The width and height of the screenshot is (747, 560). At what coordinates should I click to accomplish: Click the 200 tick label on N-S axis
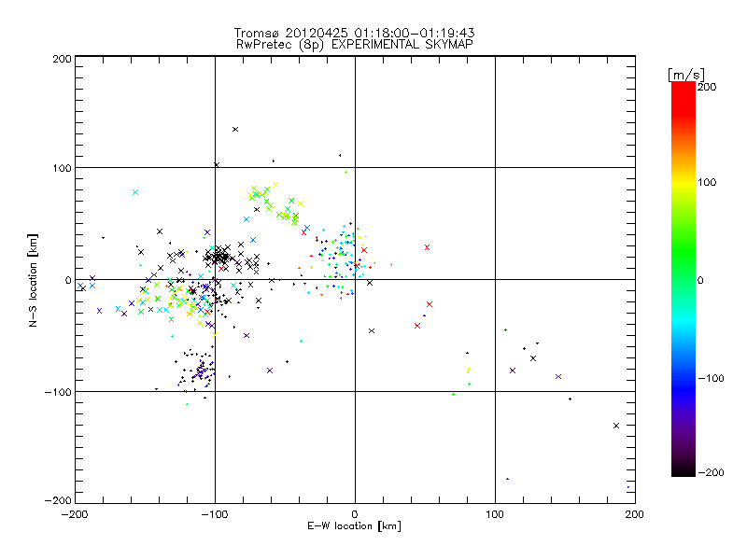coord(62,59)
